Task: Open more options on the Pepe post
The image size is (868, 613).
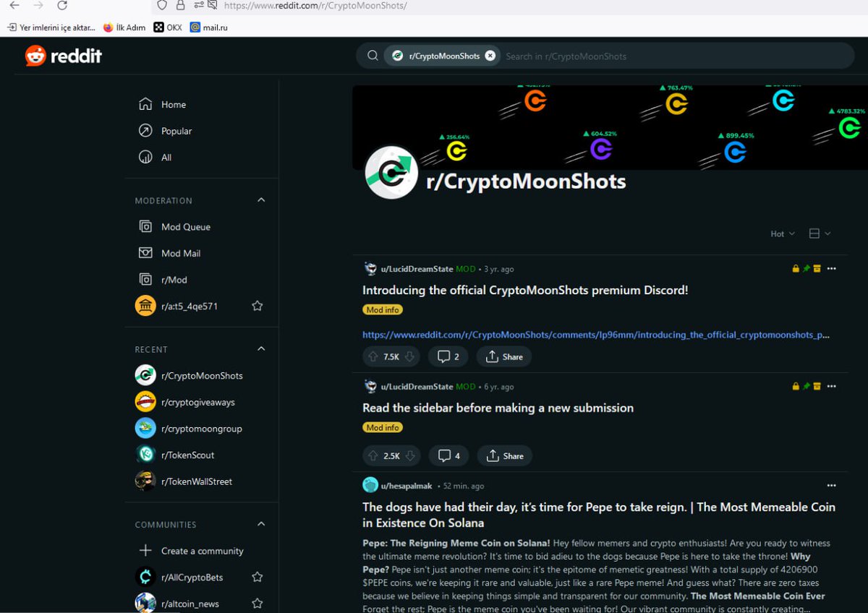Action: (831, 486)
